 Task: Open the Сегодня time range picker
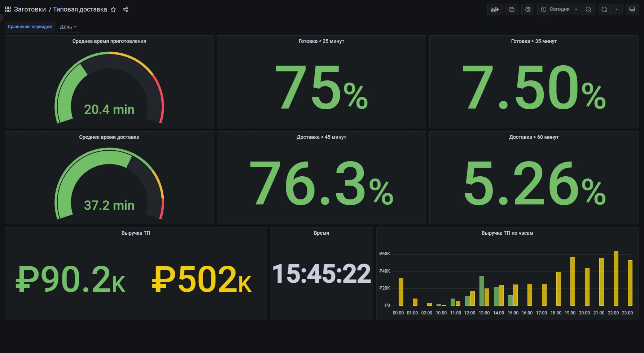tap(559, 9)
